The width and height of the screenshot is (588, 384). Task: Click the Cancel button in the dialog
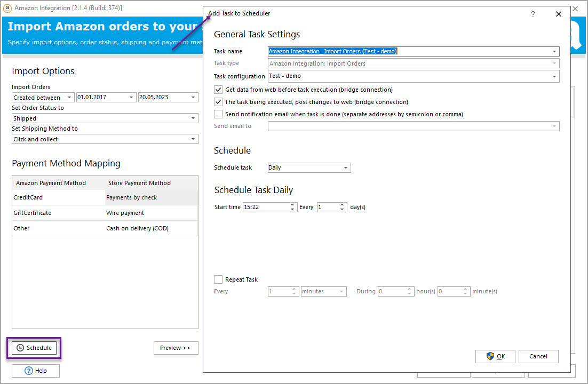click(x=538, y=356)
